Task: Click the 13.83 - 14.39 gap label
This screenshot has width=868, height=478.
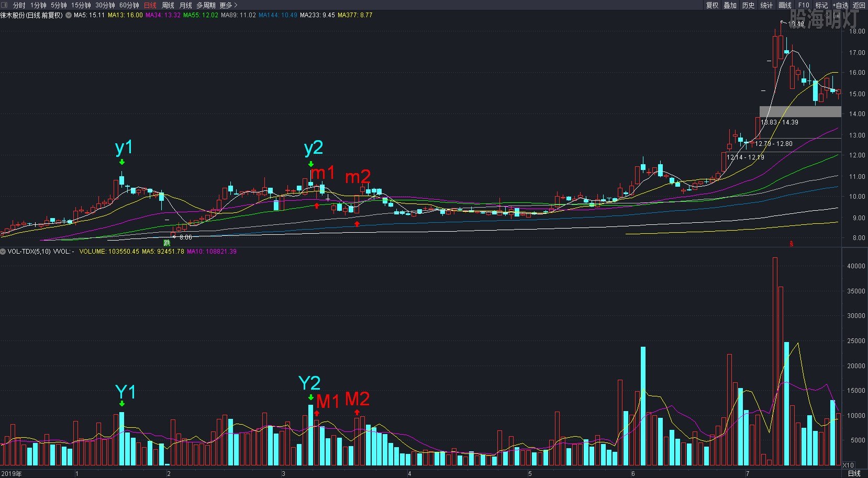Action: tap(780, 122)
